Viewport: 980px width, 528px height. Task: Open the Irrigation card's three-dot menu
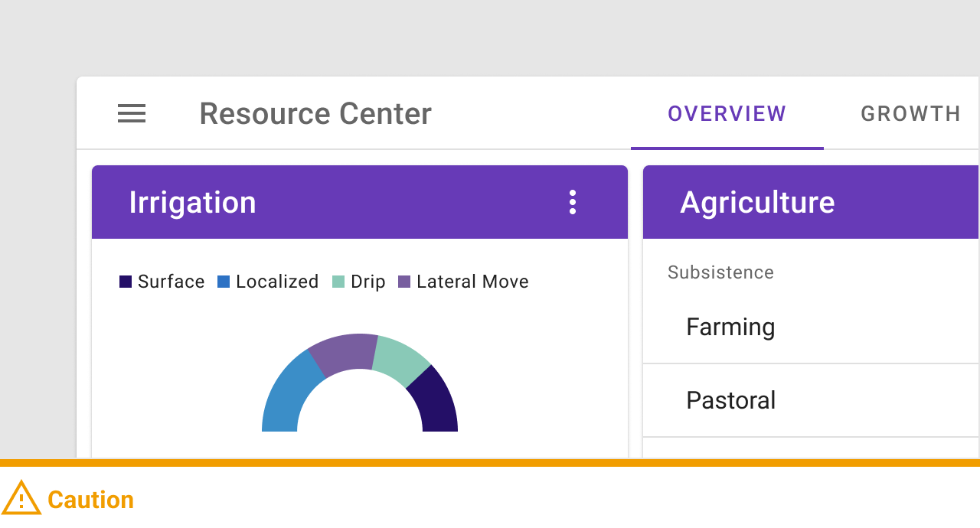pyautogui.click(x=573, y=202)
